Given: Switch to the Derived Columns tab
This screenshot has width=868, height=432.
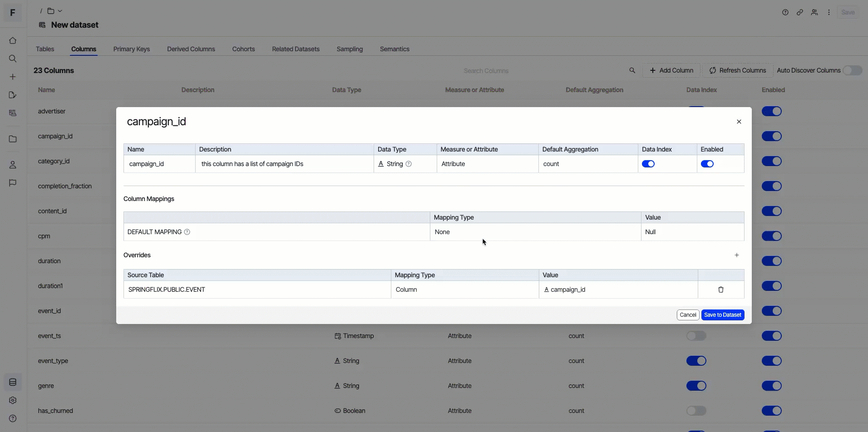Looking at the screenshot, I should coord(191,49).
